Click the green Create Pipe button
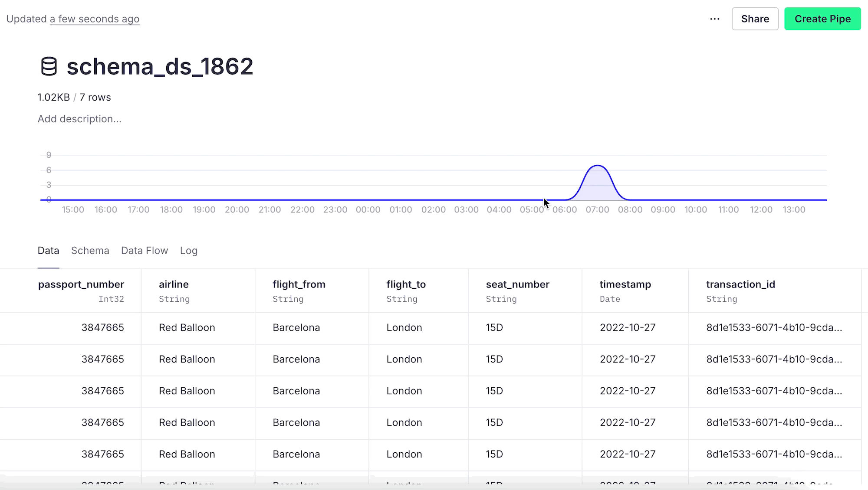This screenshot has height=490, width=868. (822, 19)
